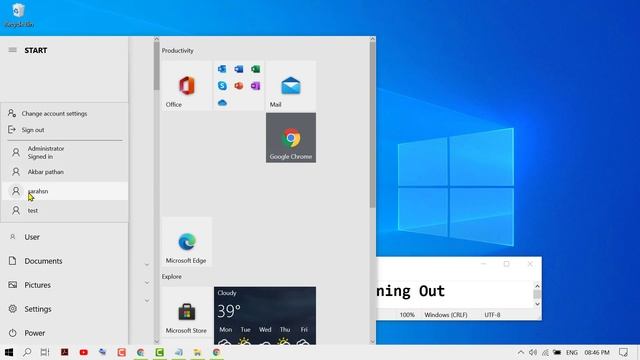Open the 08:46 PM clock
This screenshot has height=360, width=640.
click(x=597, y=352)
